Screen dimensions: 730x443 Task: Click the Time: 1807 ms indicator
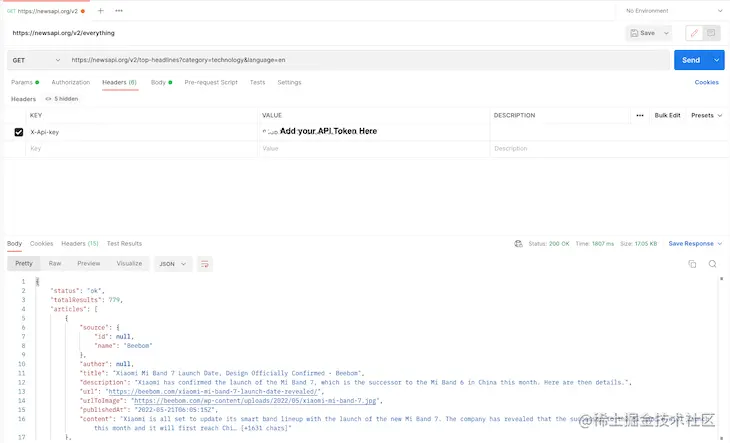coord(595,243)
